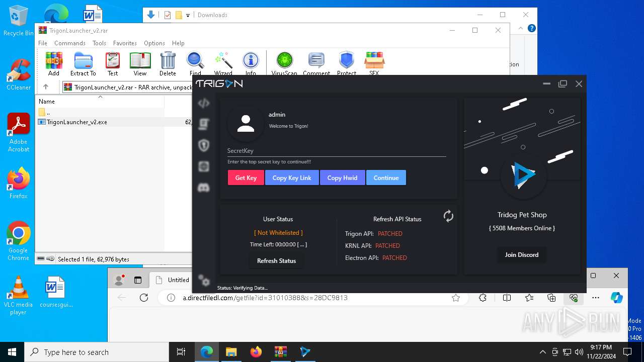Click the Find tool in WinRAR

click(195, 64)
